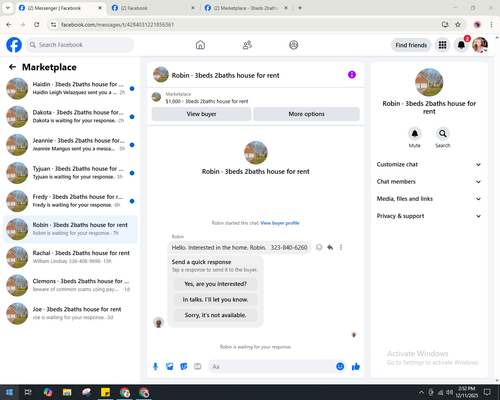Open the Friends icon in top navigation
This screenshot has height=400, width=500.
[247, 45]
